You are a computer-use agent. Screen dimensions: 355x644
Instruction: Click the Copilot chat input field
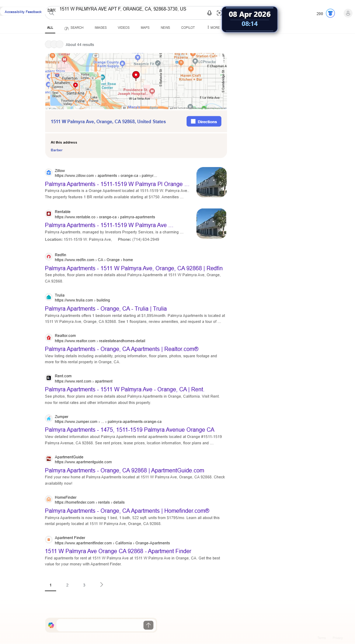[x=100, y=625]
